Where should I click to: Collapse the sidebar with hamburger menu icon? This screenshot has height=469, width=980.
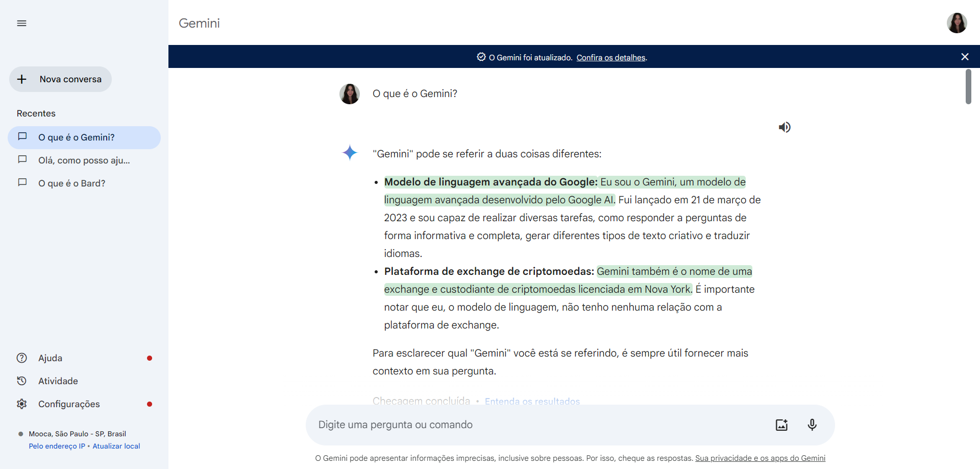[21, 24]
